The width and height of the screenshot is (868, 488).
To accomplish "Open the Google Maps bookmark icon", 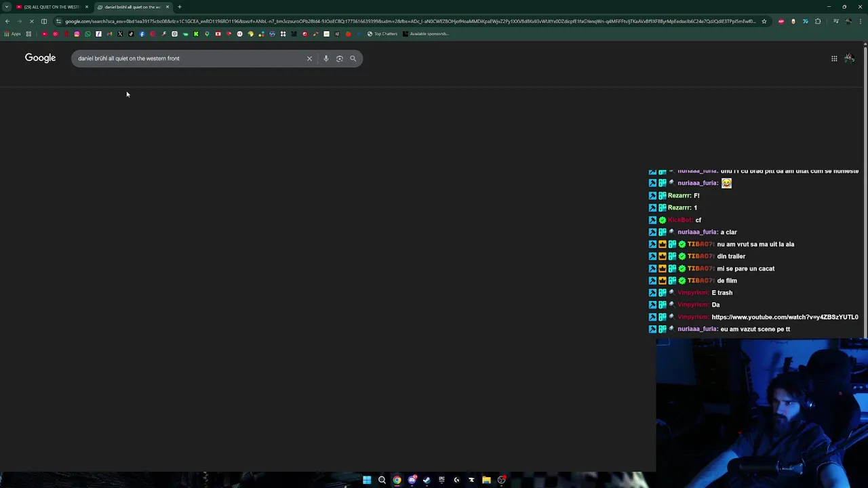I will click(207, 34).
